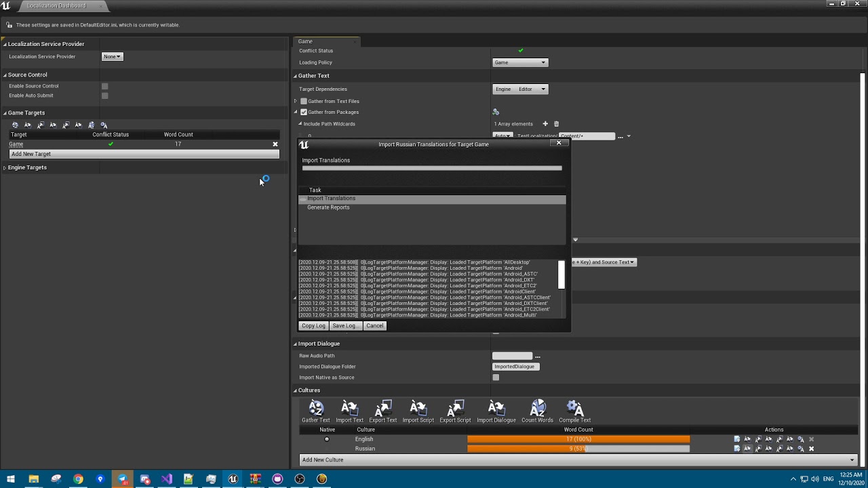Click Export Script in Cultures toolbar
Viewport: 868px width, 488px height.
pos(455,411)
